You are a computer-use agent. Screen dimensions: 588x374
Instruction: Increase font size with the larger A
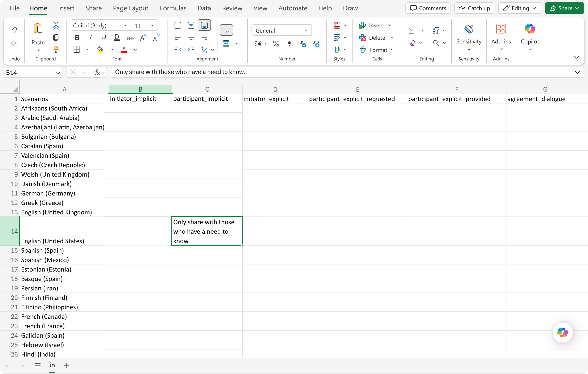coord(143,38)
